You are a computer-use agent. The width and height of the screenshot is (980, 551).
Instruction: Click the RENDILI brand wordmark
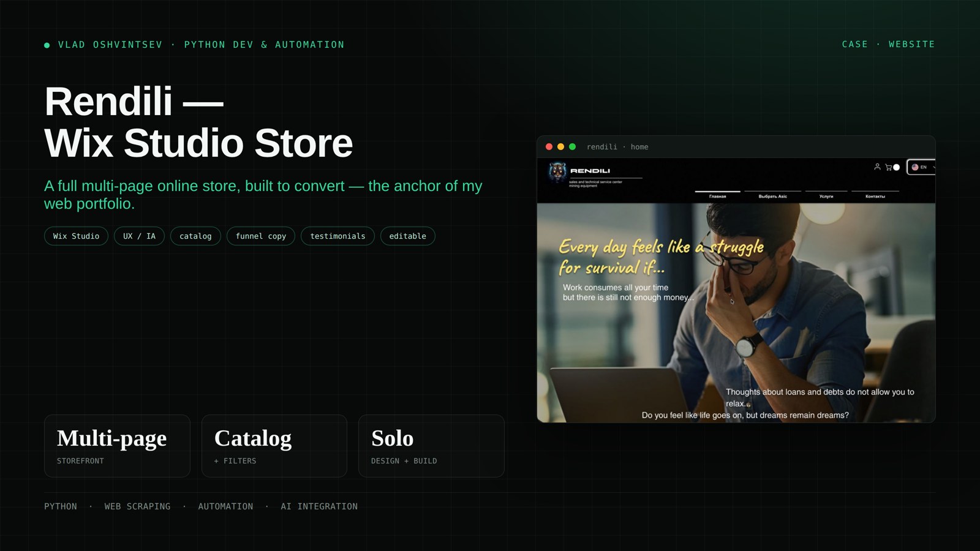click(590, 171)
